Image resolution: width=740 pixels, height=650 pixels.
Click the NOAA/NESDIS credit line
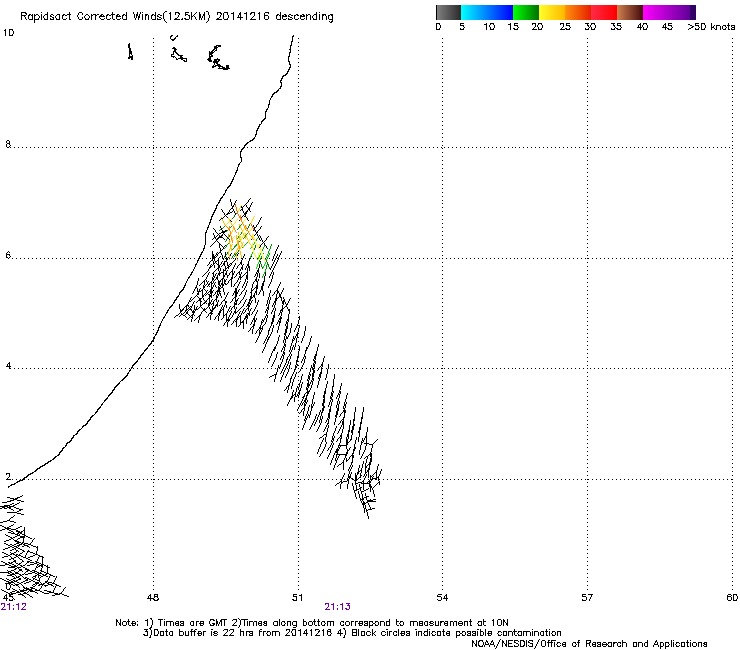(589, 644)
